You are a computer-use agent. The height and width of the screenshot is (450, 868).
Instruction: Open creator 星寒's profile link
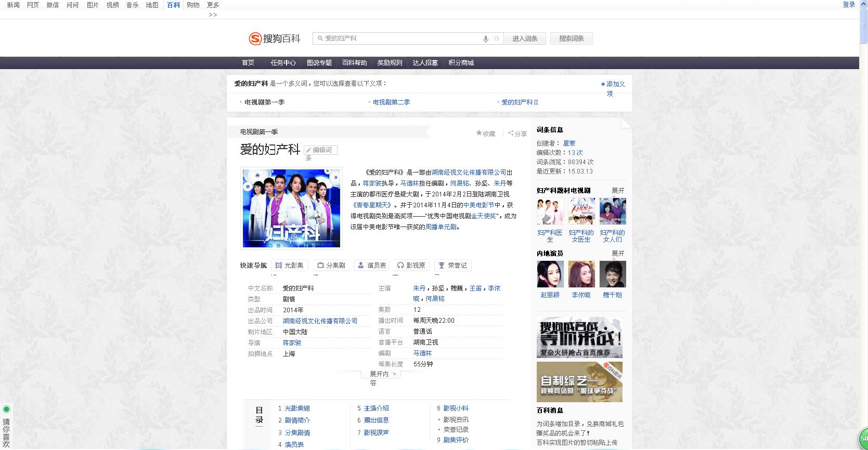(x=569, y=143)
